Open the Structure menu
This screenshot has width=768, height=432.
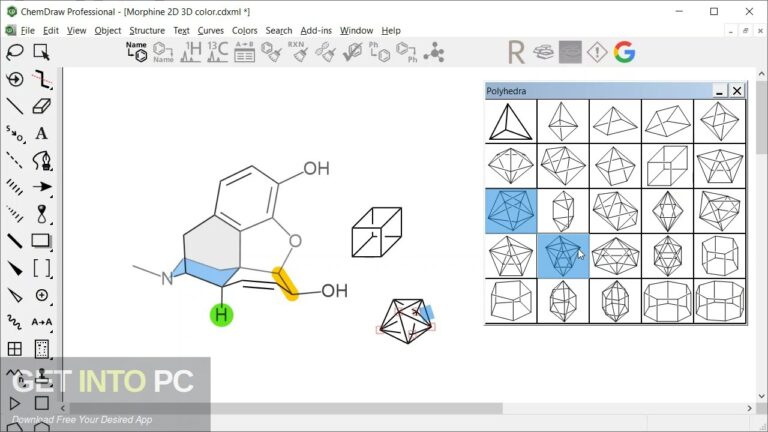147,30
